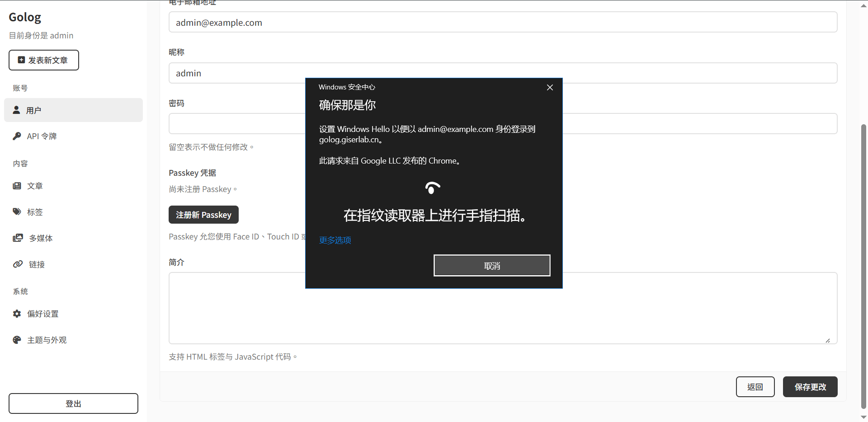The width and height of the screenshot is (868, 422).
Task: Open the 链接 section
Action: [x=73, y=264]
